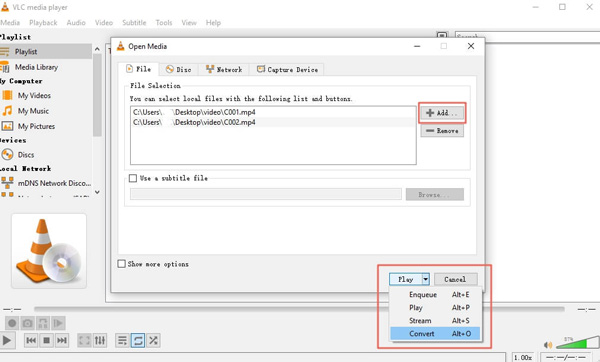Switch to the Capture Device tab
This screenshot has height=362, width=600.
287,70
